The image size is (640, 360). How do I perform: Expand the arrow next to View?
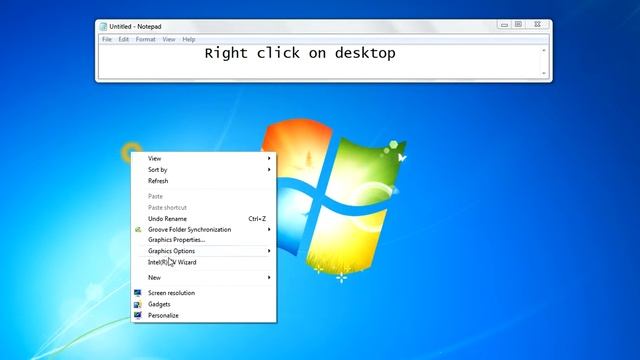pyautogui.click(x=269, y=158)
